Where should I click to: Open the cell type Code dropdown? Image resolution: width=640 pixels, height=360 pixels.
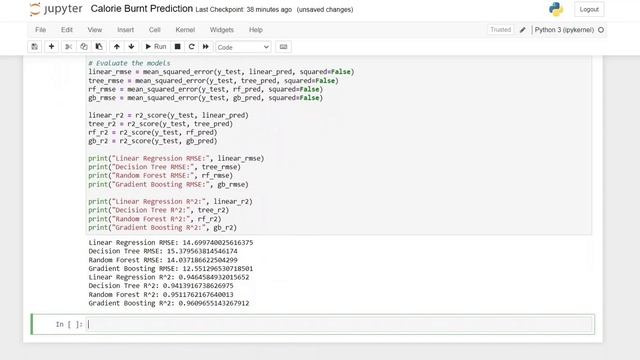(243, 47)
